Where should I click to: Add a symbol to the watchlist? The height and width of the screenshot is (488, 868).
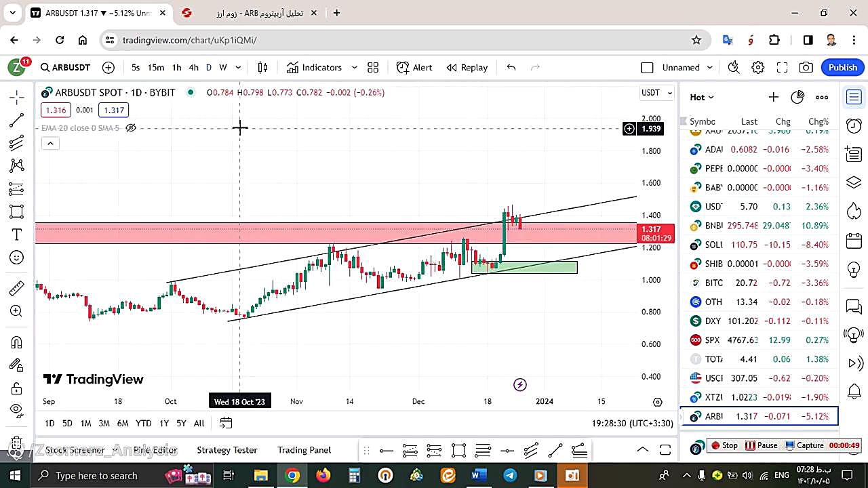coord(774,97)
